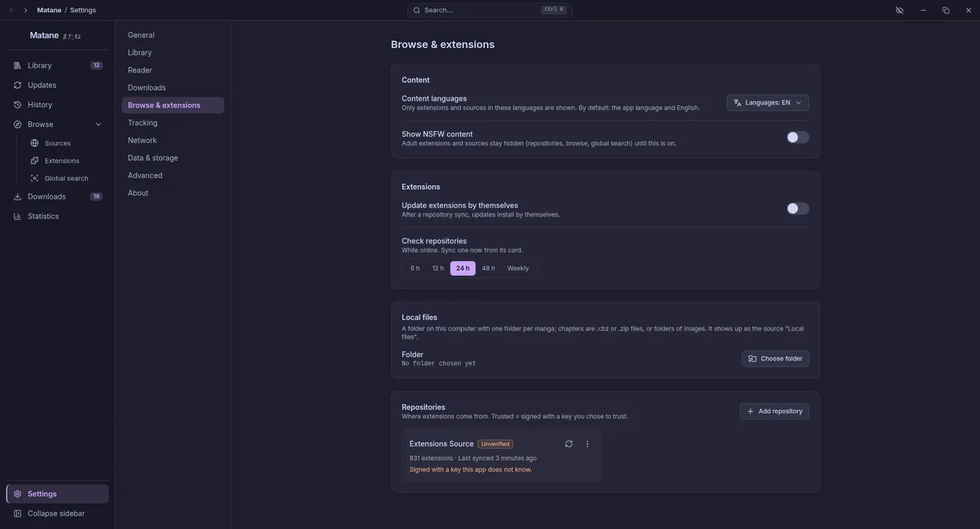Open Statistics in the sidebar
The image size is (980, 529).
(57, 217)
